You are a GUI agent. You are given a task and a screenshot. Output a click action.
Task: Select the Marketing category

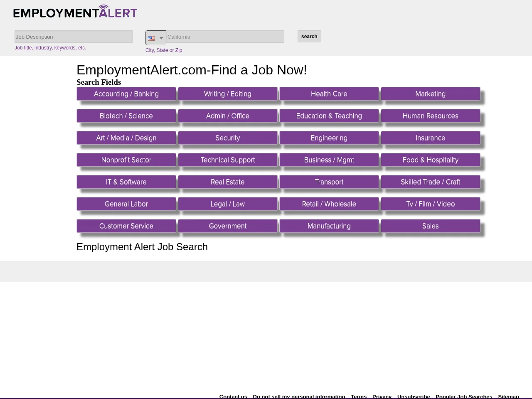(x=431, y=94)
